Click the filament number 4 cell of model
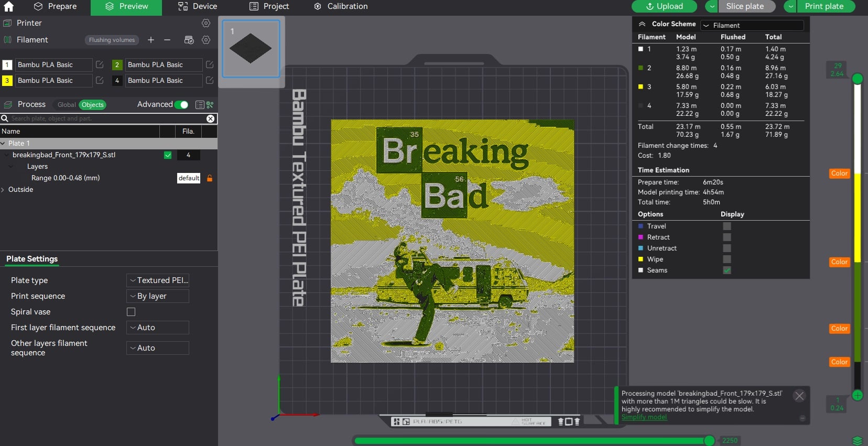This screenshot has width=868, height=446. (x=188, y=155)
